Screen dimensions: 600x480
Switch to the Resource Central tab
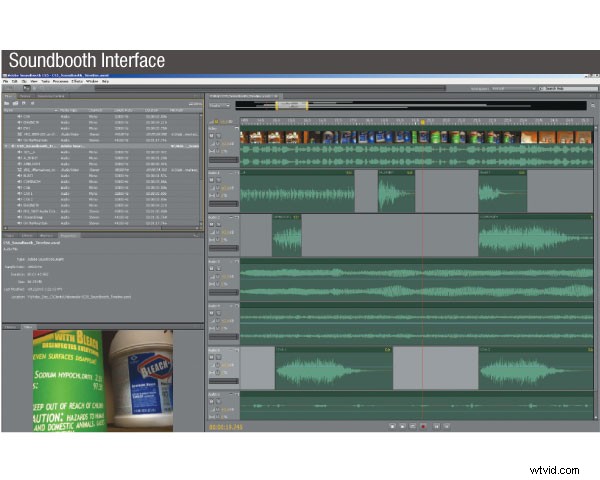51,96
